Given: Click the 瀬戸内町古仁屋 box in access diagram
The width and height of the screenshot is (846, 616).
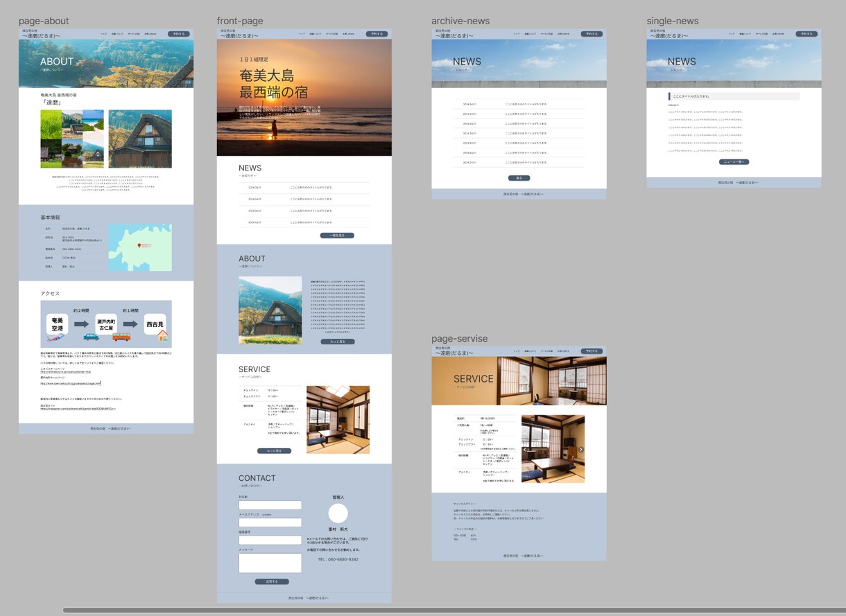Looking at the screenshot, I should (x=106, y=324).
